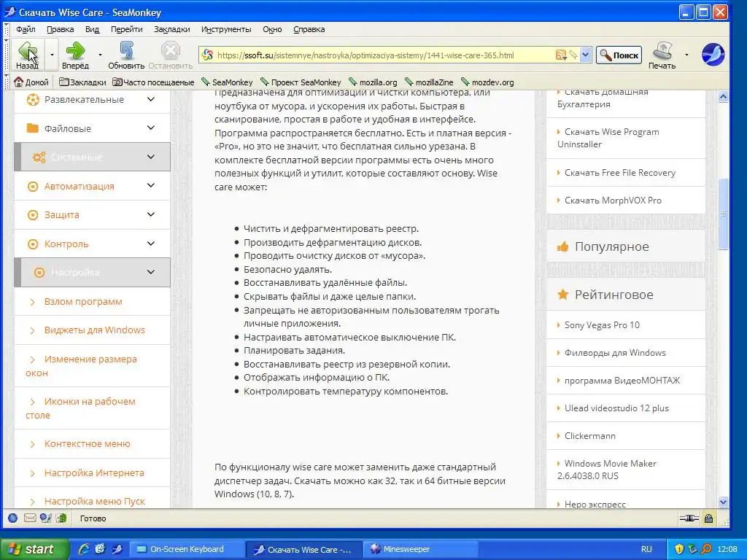This screenshot has width=747, height=560.
Task: Open Address Book from status bar icon
Action: coord(61,518)
